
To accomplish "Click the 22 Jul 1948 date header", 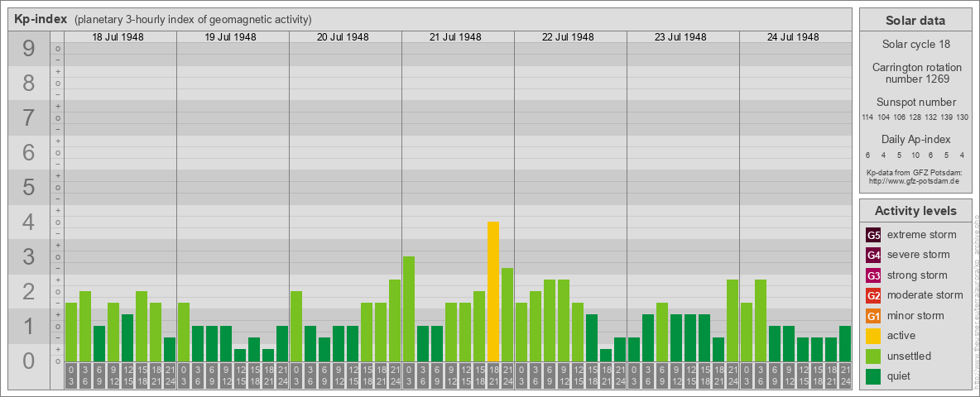I will pos(568,37).
